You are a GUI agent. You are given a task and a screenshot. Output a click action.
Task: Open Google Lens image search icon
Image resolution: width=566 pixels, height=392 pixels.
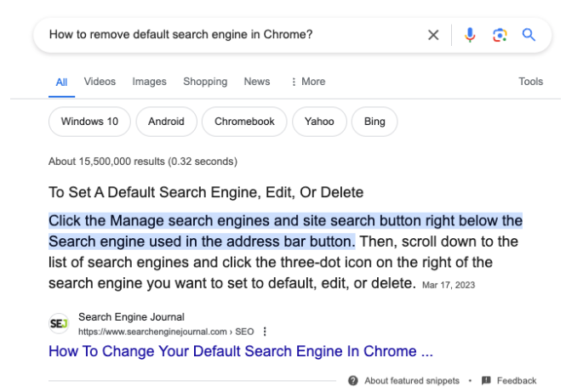pyautogui.click(x=500, y=35)
